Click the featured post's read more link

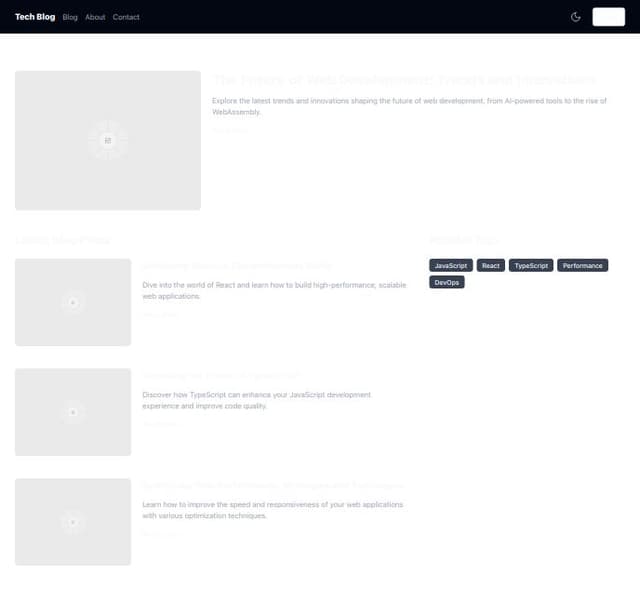(229, 130)
